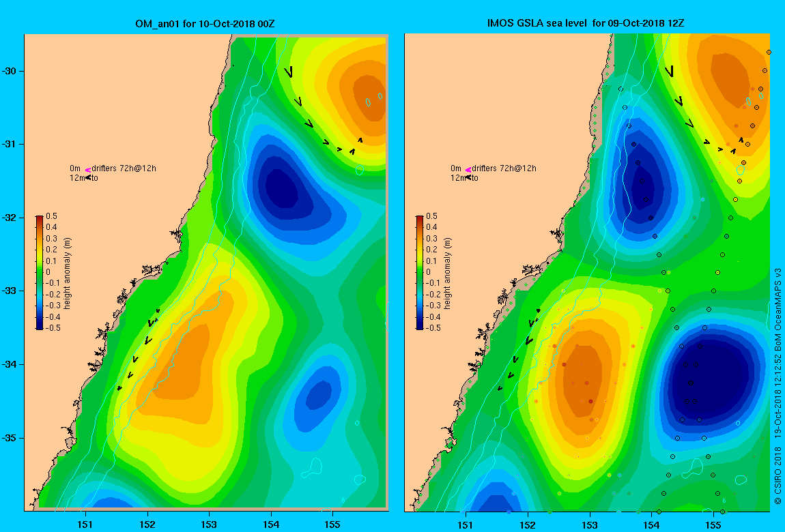
Task: Click longitude 153 under the left map
Action: [x=209, y=524]
